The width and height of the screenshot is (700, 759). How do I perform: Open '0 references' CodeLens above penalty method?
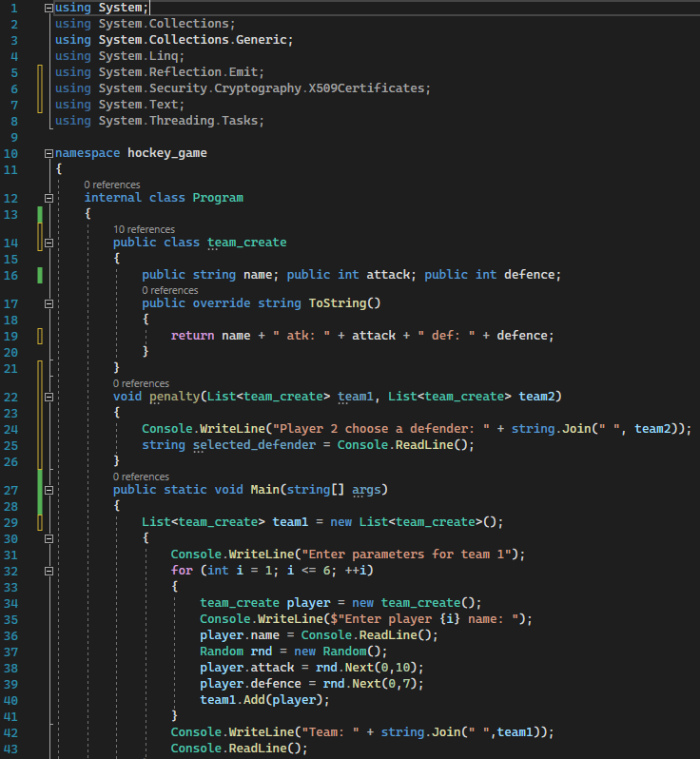click(141, 383)
